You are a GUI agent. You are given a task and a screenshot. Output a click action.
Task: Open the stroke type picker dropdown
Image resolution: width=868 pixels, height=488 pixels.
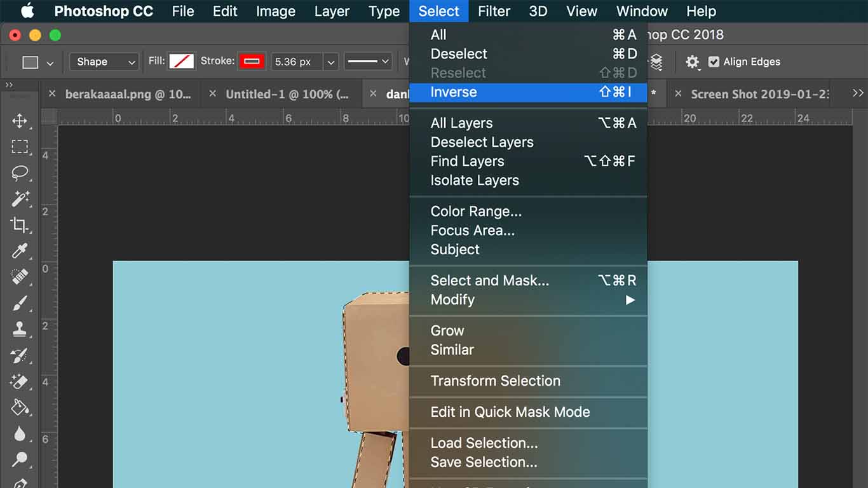pyautogui.click(x=368, y=62)
